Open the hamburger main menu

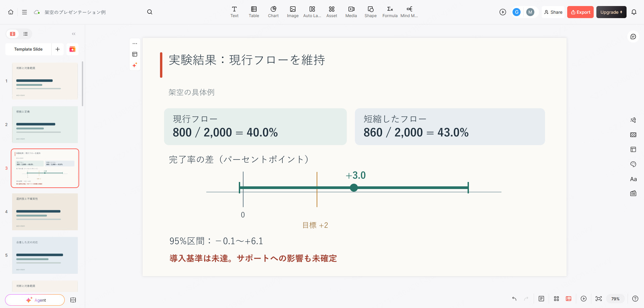click(24, 12)
